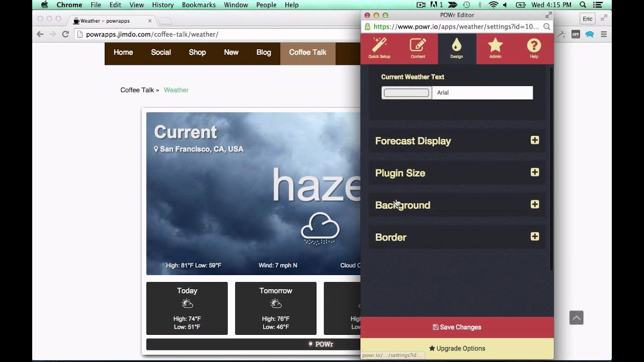Open the View menu

(136, 5)
